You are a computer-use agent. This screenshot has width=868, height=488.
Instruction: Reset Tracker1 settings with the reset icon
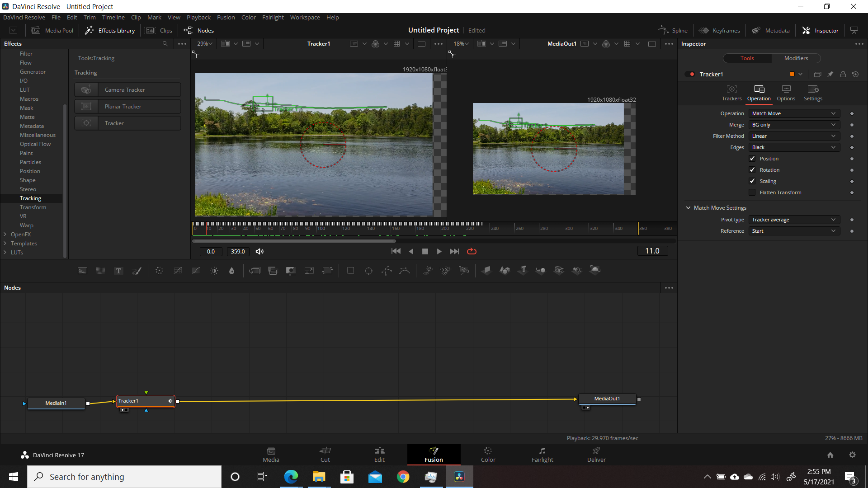[855, 74]
